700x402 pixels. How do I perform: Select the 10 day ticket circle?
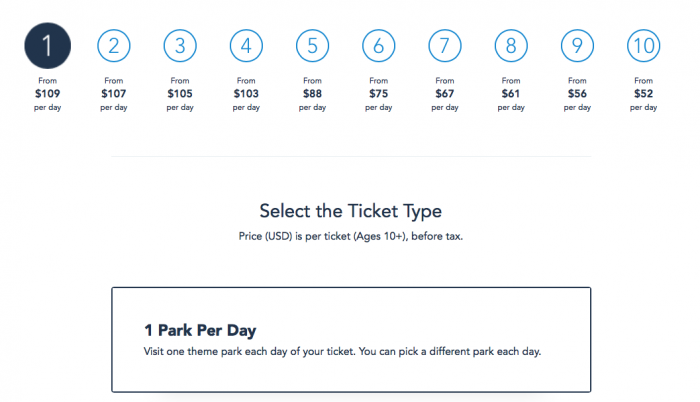point(644,45)
